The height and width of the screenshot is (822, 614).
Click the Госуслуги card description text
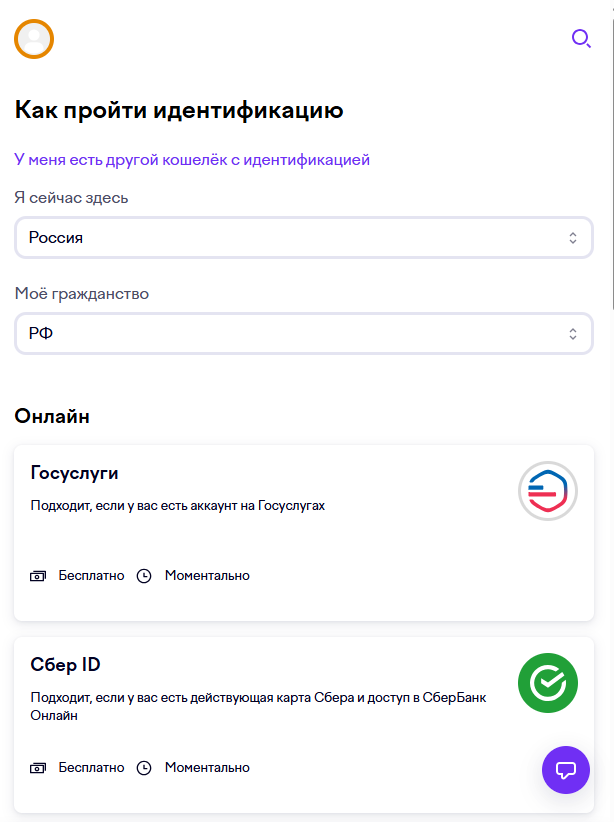(x=178, y=506)
